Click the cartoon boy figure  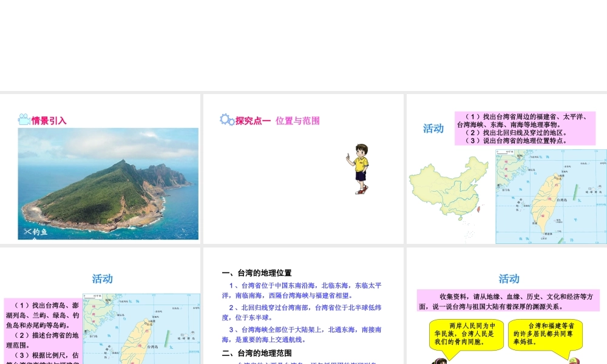359,169
